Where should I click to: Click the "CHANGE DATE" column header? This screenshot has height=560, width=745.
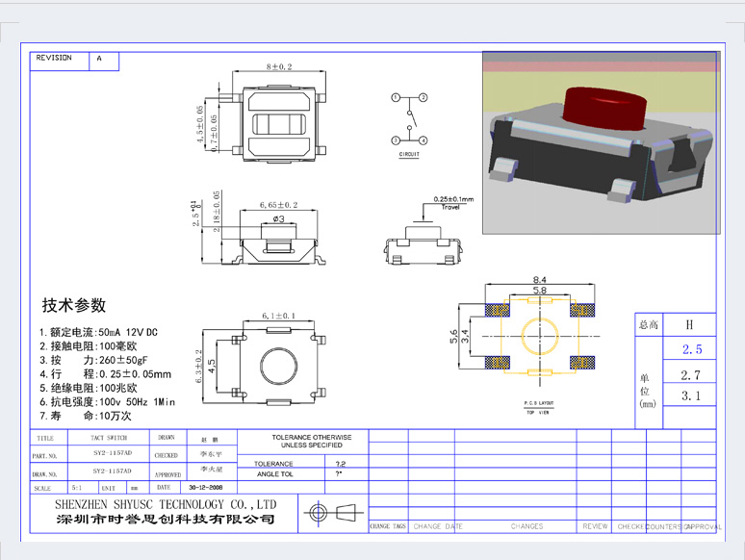pos(438,526)
